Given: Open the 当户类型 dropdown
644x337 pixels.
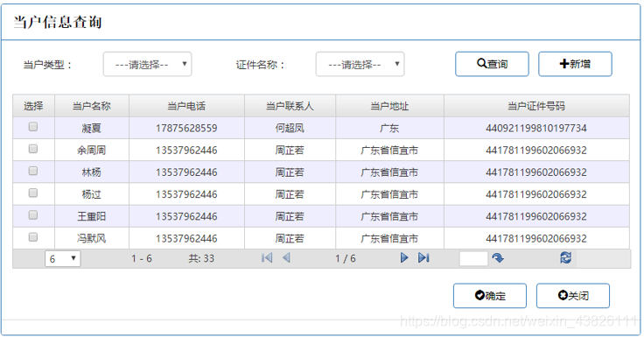Looking at the screenshot, I should tap(148, 64).
